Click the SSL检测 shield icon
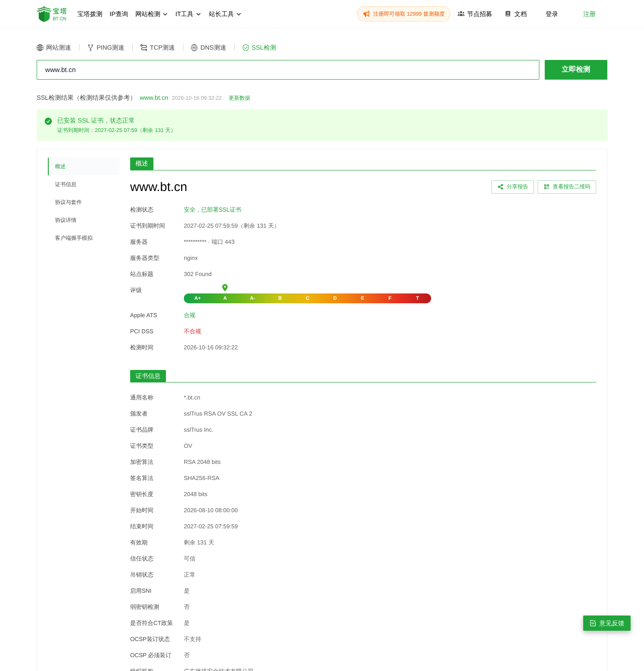This screenshot has width=644, height=671. (x=246, y=48)
